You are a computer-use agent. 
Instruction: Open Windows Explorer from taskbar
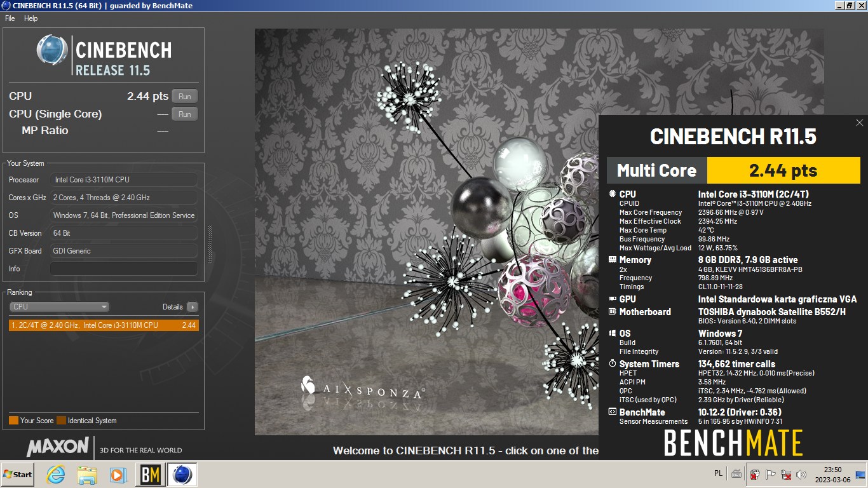tap(87, 475)
